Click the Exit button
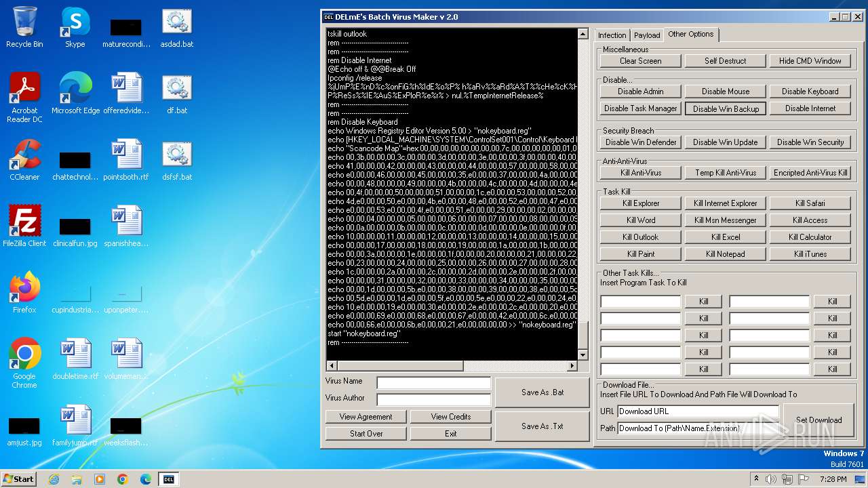Image resolution: width=868 pixels, height=488 pixels. click(450, 434)
